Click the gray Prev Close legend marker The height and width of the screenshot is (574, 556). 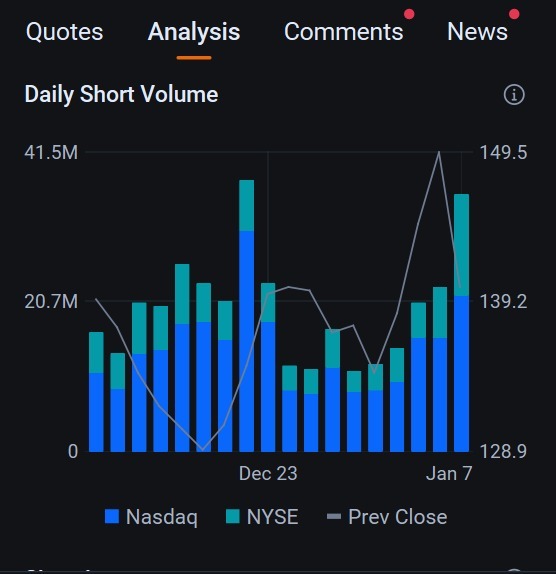(x=333, y=517)
